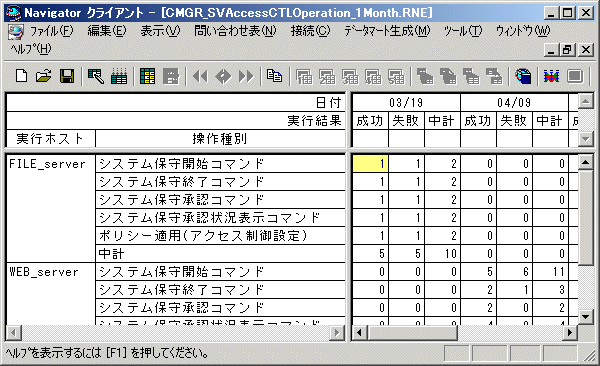The height and width of the screenshot is (366, 600).
Task: Click the 中計 header under 04/09
Action: tap(550, 121)
